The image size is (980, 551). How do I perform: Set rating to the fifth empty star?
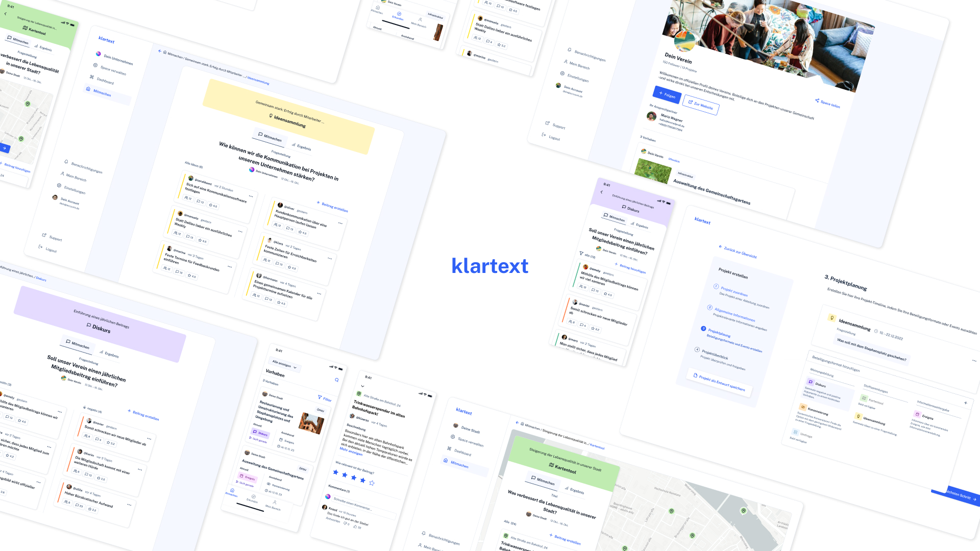pos(372,483)
